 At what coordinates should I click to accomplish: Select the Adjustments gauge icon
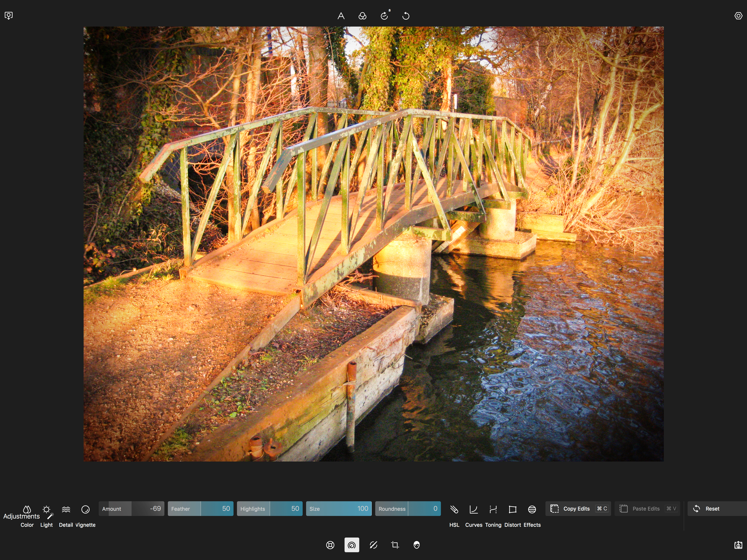[351, 545]
